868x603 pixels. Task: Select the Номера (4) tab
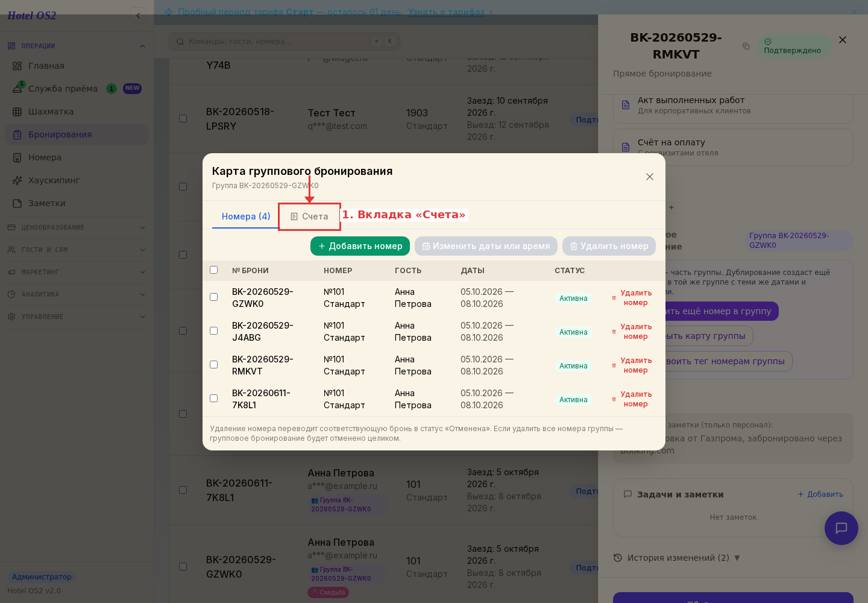[x=246, y=216]
